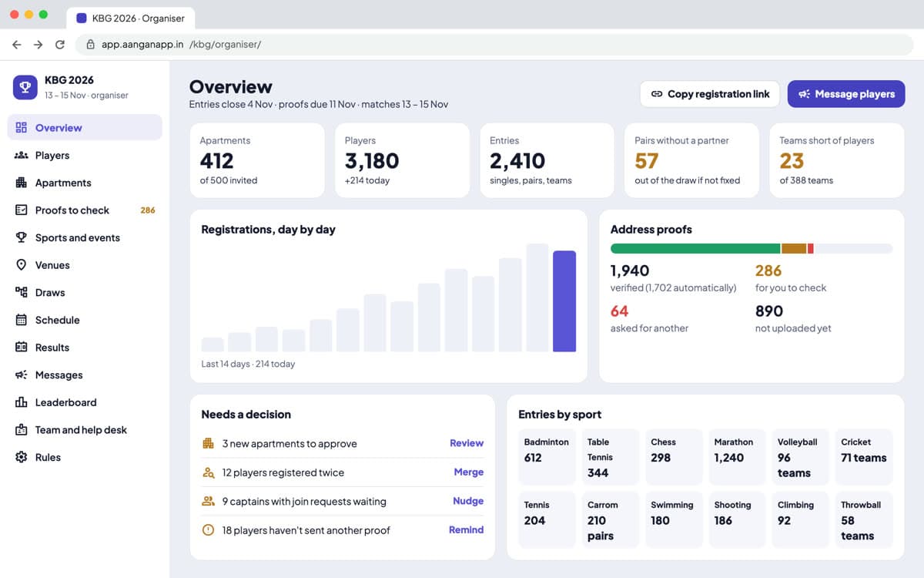Click the Climbing 92 tile
Screen dimensions: 924x578
[x=801, y=520]
